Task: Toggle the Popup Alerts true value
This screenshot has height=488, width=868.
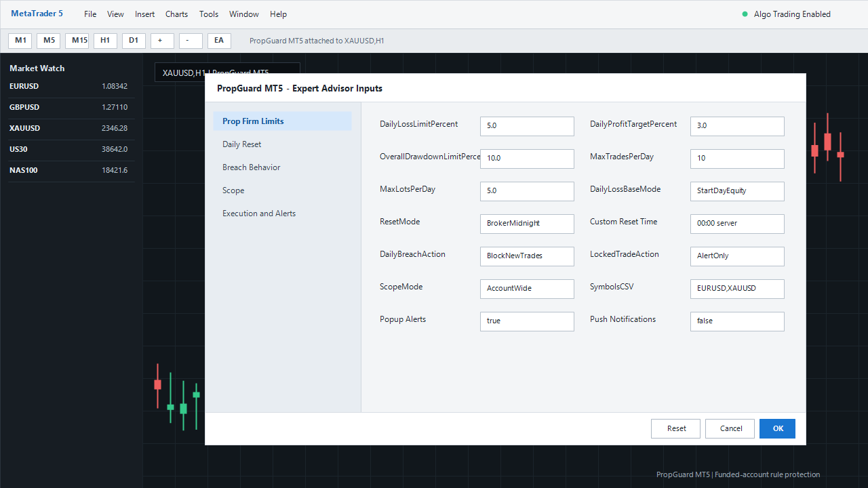Action: coord(527,321)
